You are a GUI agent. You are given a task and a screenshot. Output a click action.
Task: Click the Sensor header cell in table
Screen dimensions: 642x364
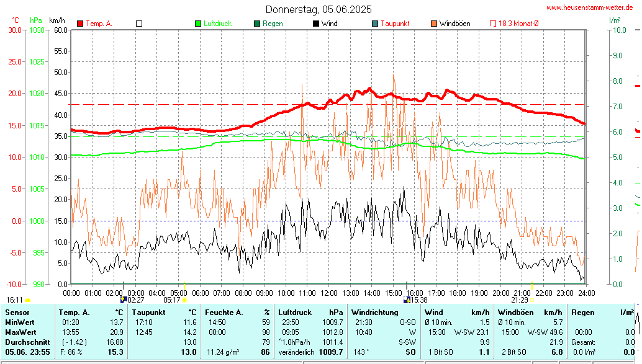[17, 313]
